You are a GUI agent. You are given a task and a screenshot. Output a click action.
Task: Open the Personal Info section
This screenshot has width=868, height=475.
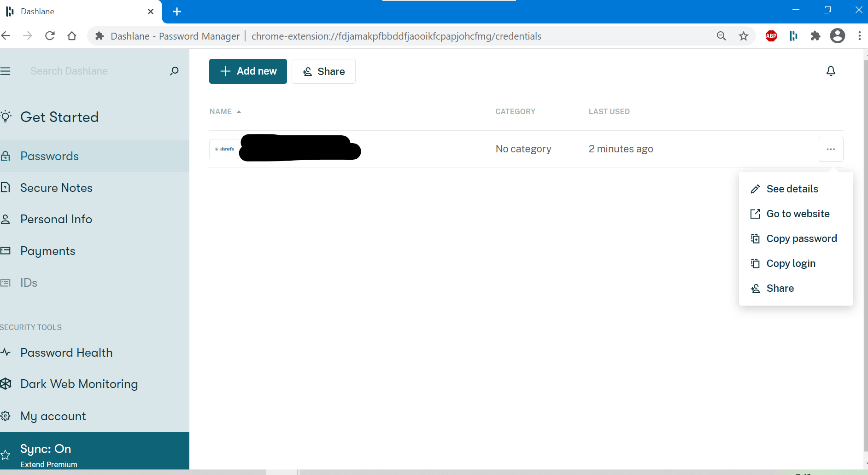[x=56, y=219]
